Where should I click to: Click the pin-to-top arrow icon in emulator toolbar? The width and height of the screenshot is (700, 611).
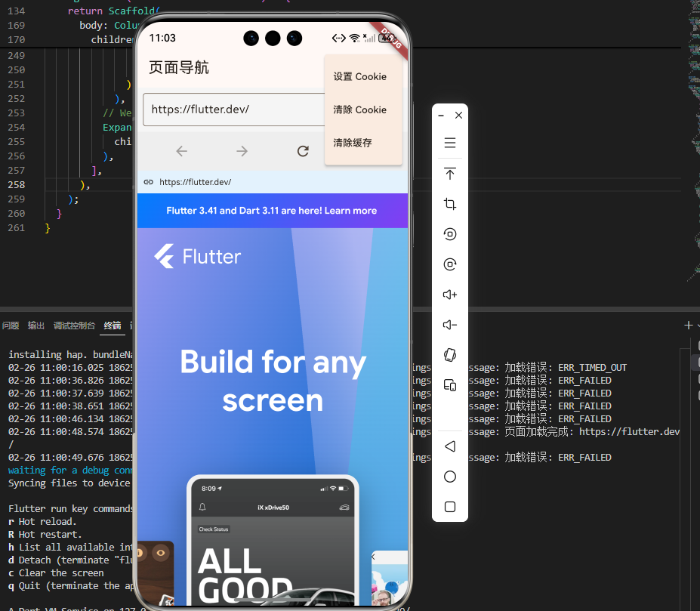click(450, 174)
